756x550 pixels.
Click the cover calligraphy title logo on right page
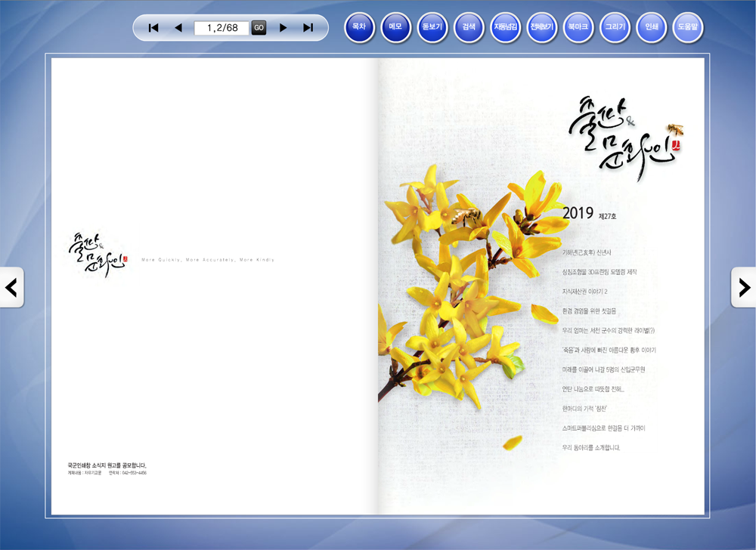point(626,140)
